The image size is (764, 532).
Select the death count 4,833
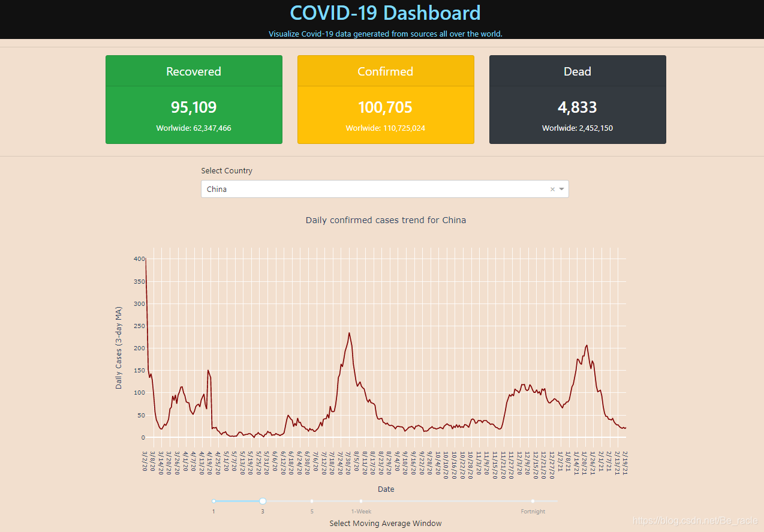point(577,107)
